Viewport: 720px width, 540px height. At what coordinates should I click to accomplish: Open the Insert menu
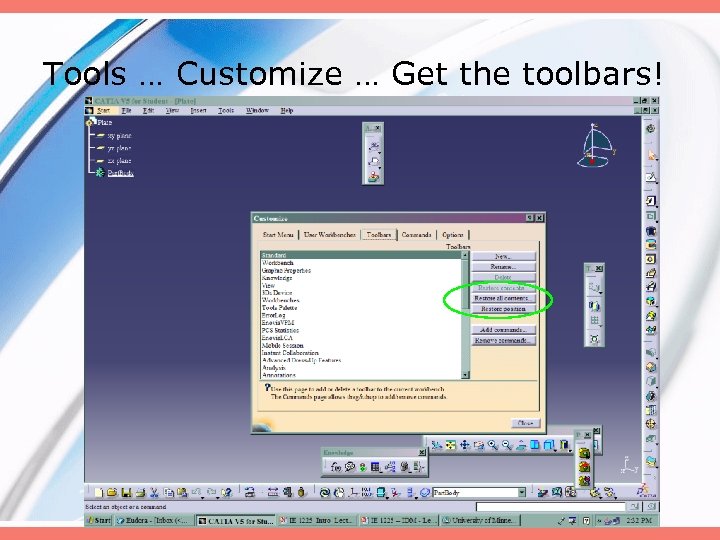pos(198,111)
